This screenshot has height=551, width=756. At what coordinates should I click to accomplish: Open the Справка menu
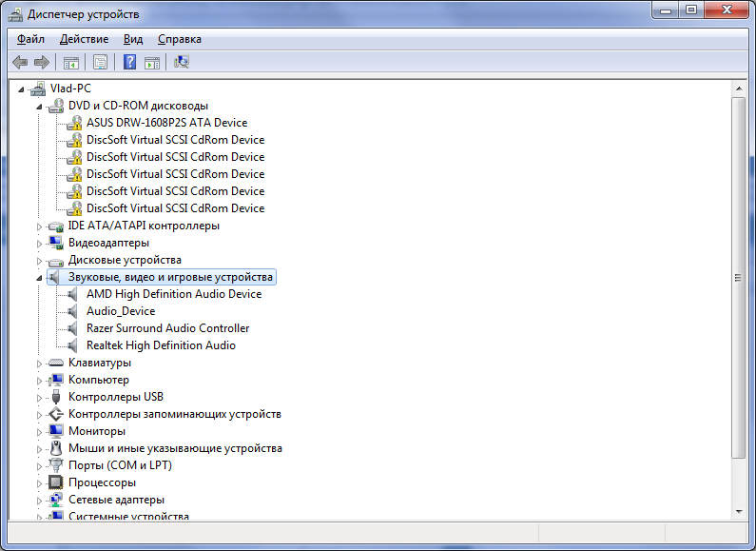pos(180,39)
